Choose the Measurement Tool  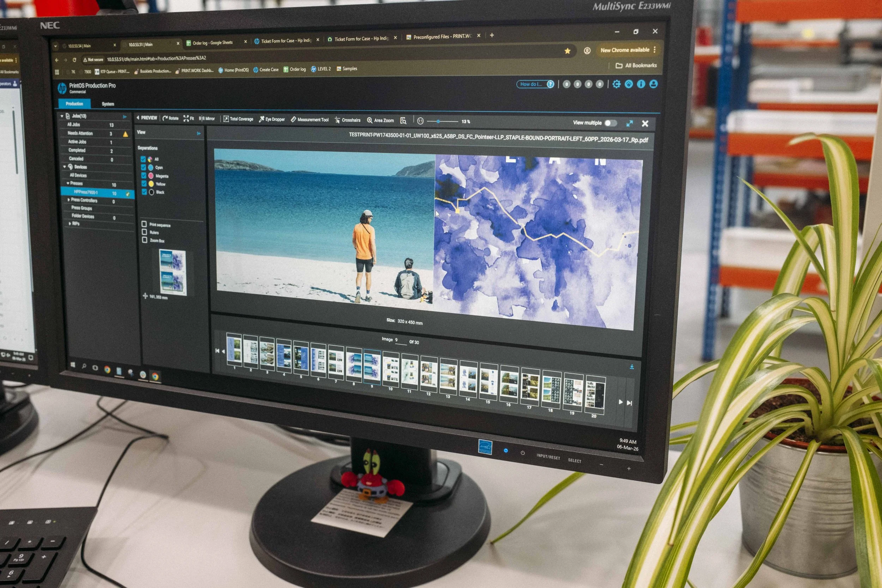click(309, 120)
